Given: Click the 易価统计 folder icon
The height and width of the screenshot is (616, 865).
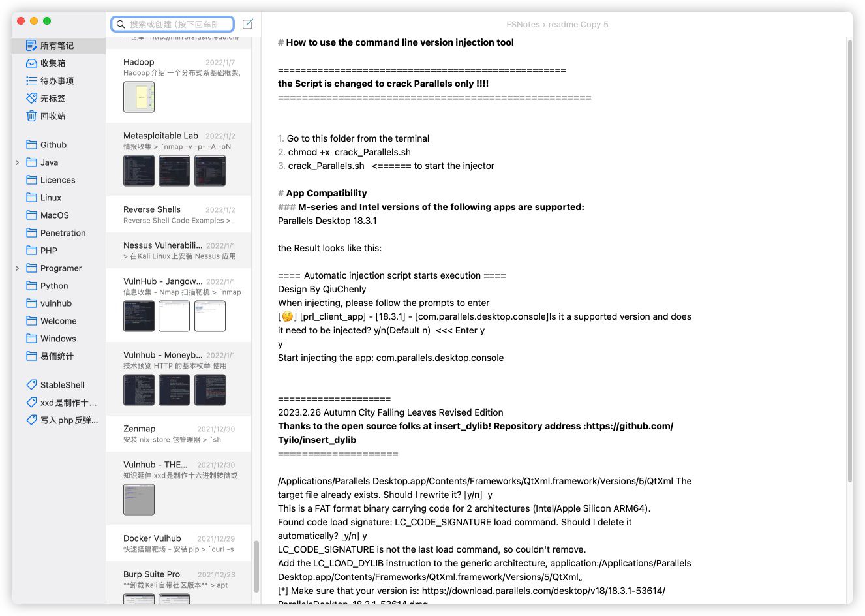Looking at the screenshot, I should tap(31, 356).
